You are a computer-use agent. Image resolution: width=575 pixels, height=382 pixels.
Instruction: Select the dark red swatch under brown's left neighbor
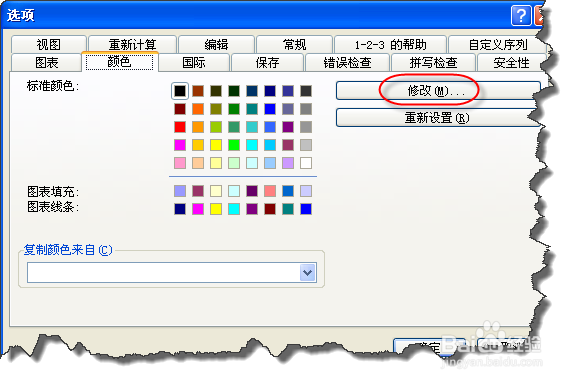(180, 109)
